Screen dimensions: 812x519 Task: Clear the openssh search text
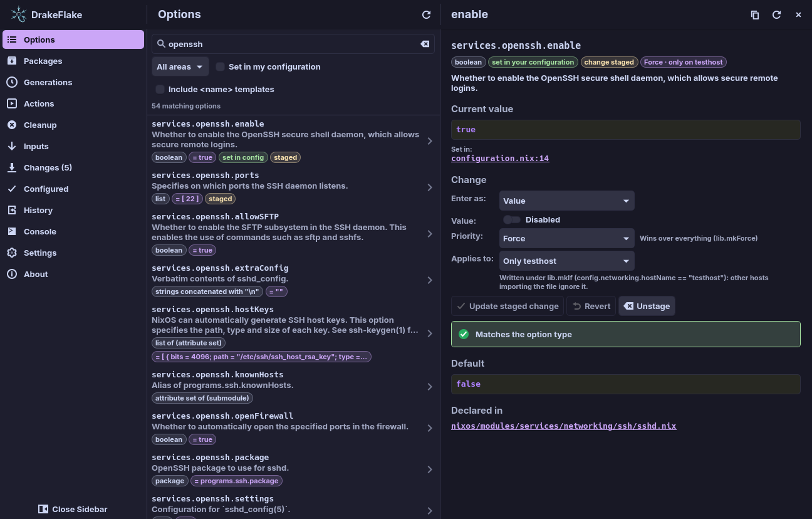coord(425,44)
